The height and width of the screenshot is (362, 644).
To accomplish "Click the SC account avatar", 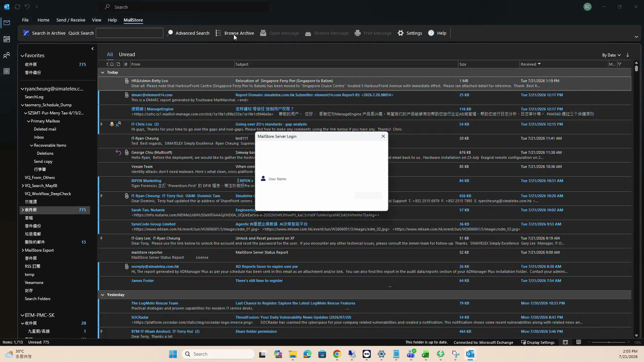I will 588,7.
